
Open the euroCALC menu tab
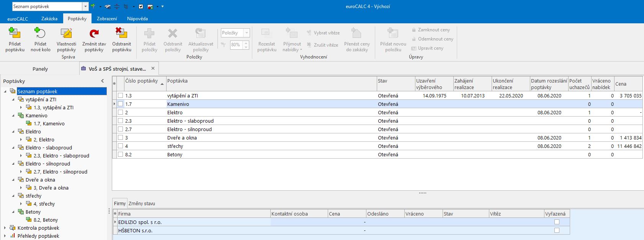[18, 19]
